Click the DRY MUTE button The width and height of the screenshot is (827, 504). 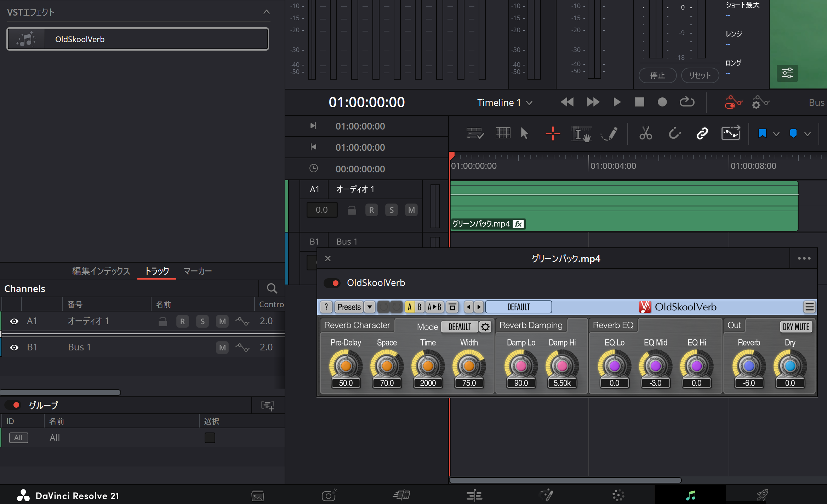[x=796, y=327]
